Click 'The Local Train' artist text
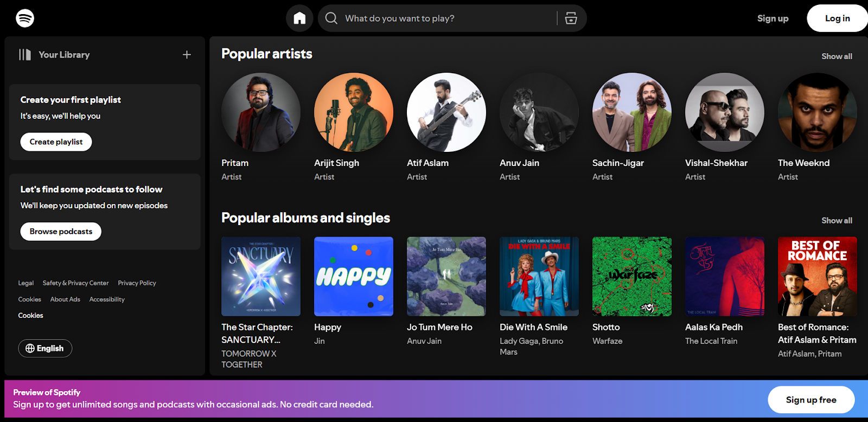868x422 pixels. (711, 341)
